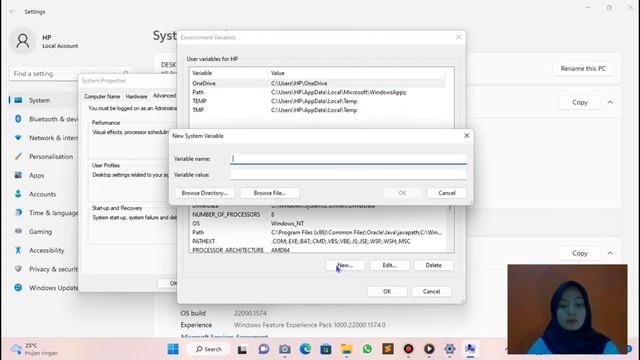Screen dimensions: 640x360
Task: Open Bluetooth & devices in Settings sidebar
Action: (x=44, y=119)
